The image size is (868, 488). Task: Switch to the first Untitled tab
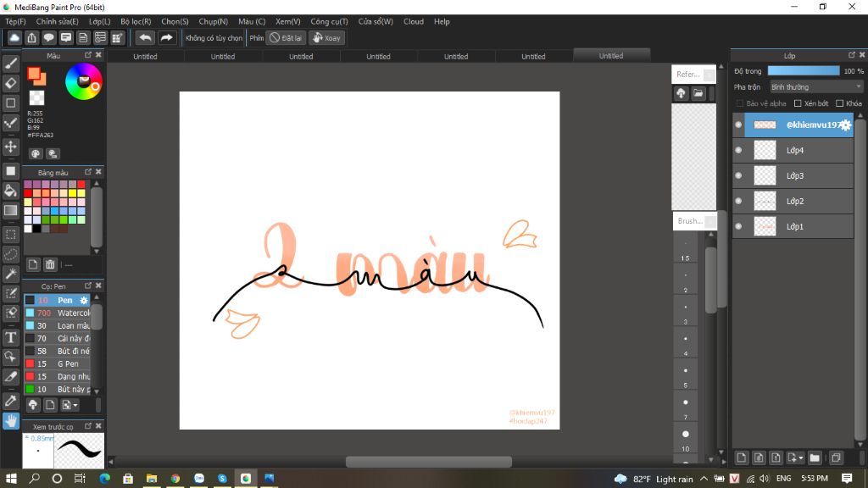pyautogui.click(x=145, y=57)
